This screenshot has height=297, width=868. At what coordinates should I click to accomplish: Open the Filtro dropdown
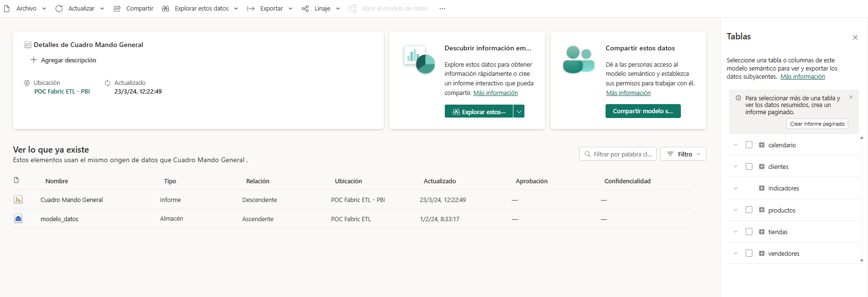pyautogui.click(x=683, y=154)
